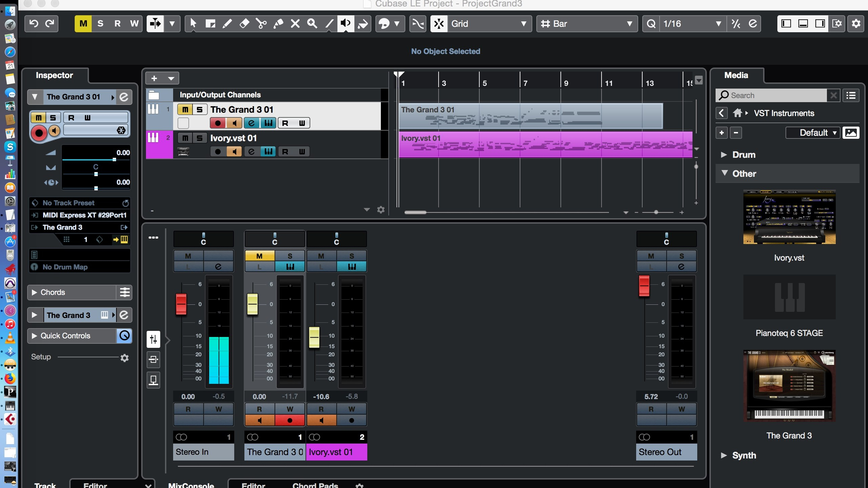The width and height of the screenshot is (868, 488).
Task: Select the Scissors split tool
Action: coord(261,23)
